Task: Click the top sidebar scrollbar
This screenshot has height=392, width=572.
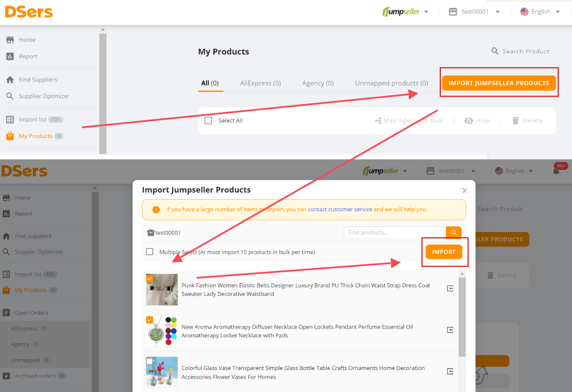Action: pyautogui.click(x=103, y=93)
